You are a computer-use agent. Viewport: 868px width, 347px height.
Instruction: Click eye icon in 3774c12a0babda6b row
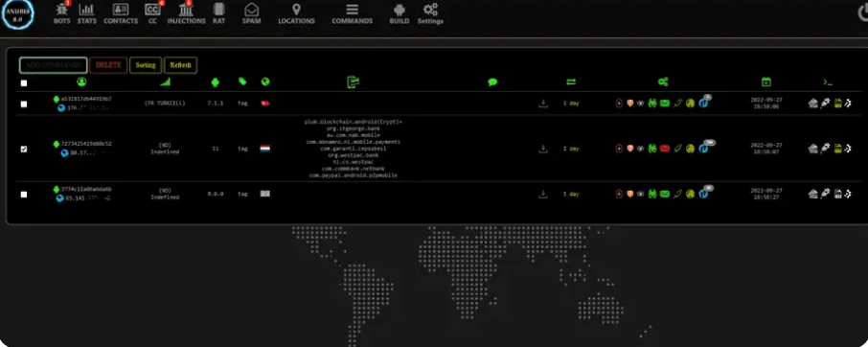(x=641, y=194)
